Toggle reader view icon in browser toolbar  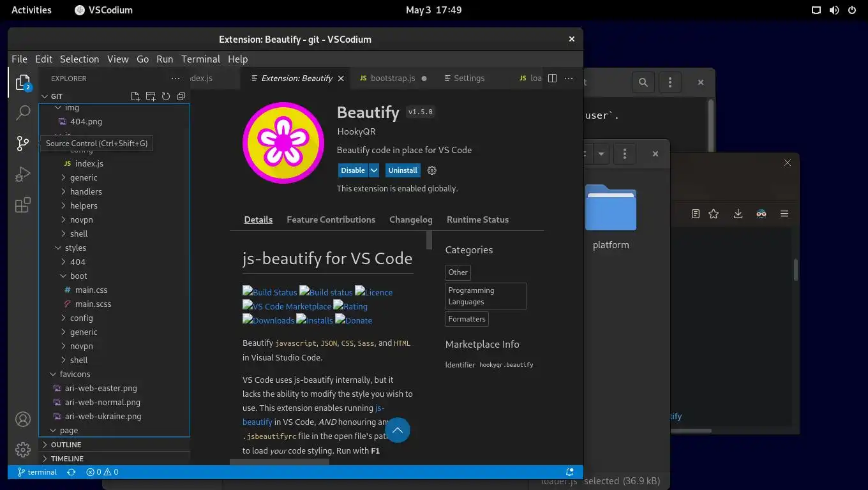pos(696,214)
